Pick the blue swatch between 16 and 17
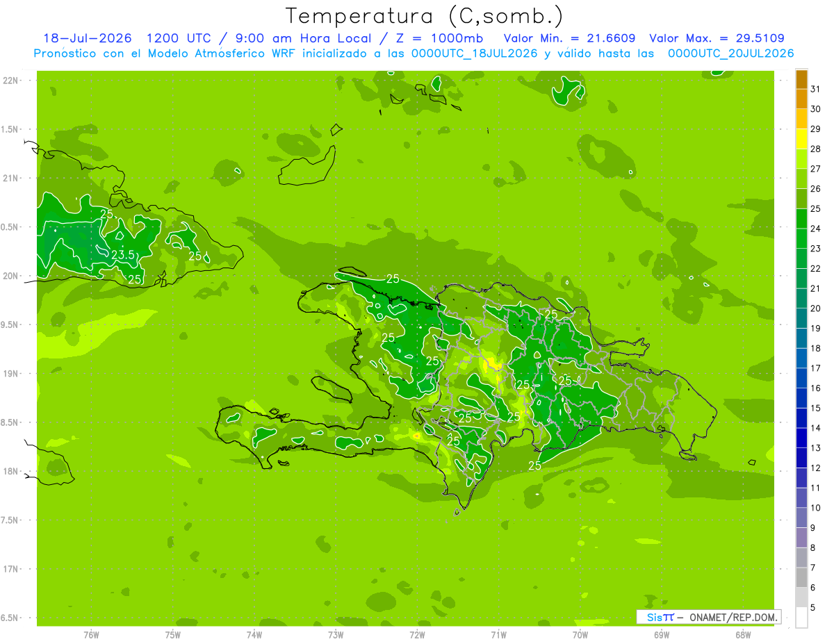Viewport: 834px width, 644px height. (x=801, y=379)
